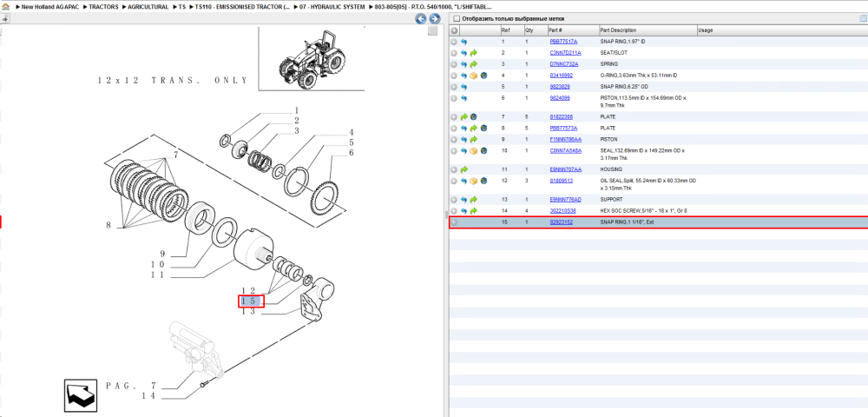This screenshot has width=868, height=417.
Task: Sort by the Qty column header
Action: point(534,30)
